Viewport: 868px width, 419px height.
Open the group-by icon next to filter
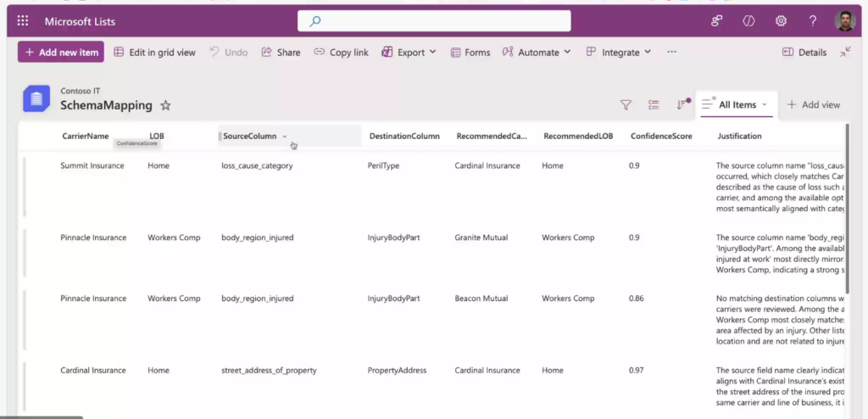[x=654, y=105]
